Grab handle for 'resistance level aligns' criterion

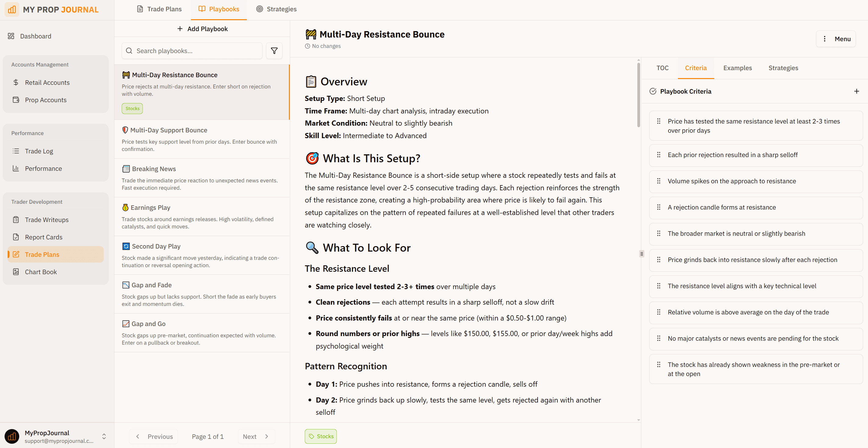click(x=658, y=286)
